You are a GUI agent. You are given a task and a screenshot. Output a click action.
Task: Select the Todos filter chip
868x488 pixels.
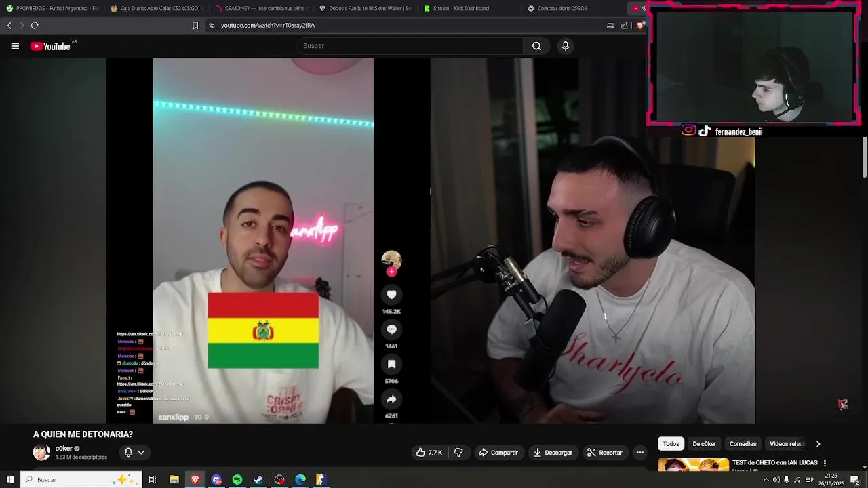(671, 444)
